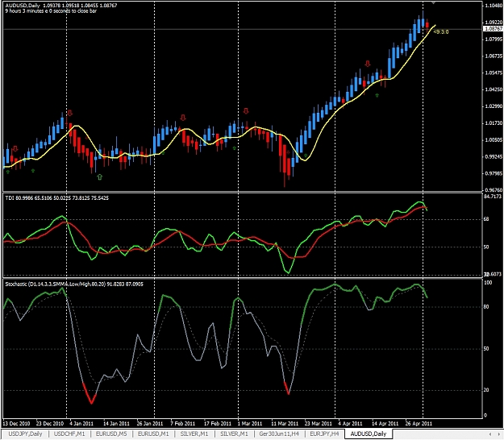Select the EURUSD,M5 chart tab

tap(111, 434)
